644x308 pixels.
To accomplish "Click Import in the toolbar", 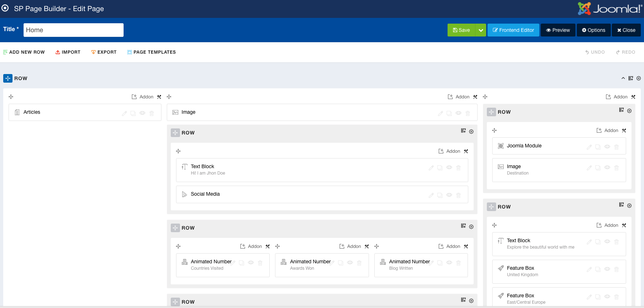I will (68, 52).
